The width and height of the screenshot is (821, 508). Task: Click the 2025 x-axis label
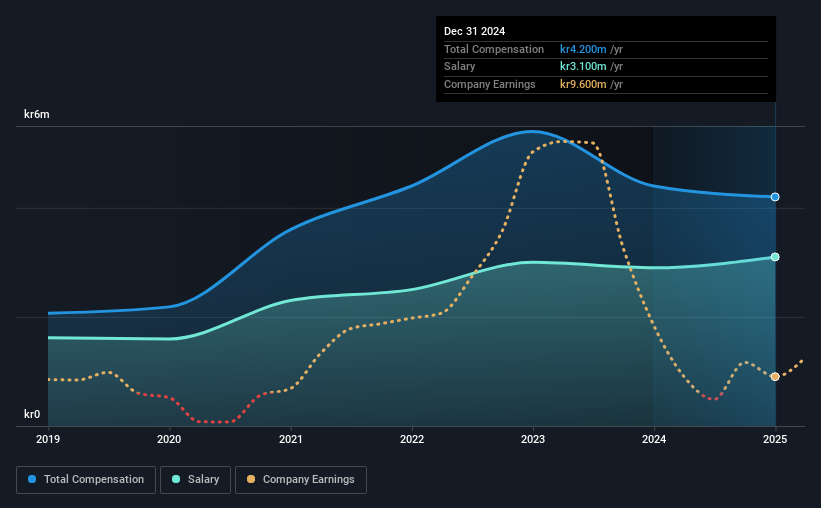775,439
